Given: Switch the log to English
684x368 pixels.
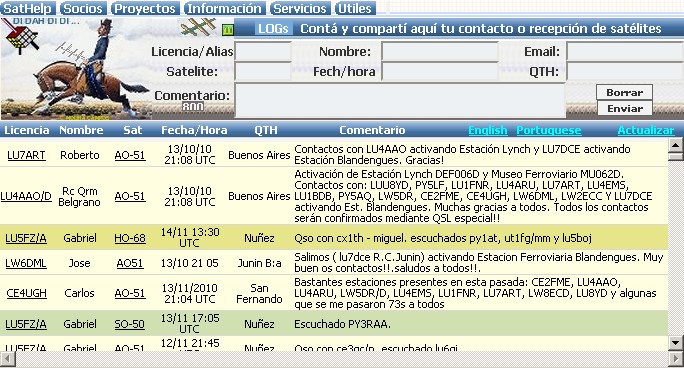Looking at the screenshot, I should coord(488,130).
